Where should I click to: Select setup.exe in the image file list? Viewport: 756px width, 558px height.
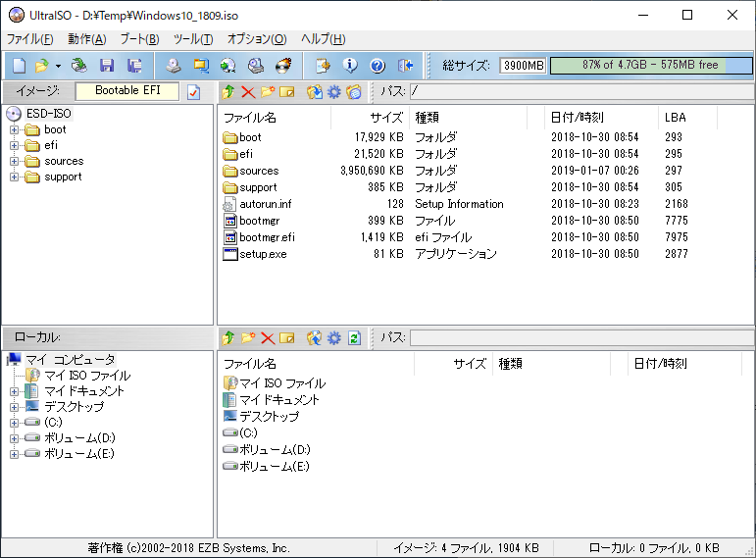click(x=263, y=254)
